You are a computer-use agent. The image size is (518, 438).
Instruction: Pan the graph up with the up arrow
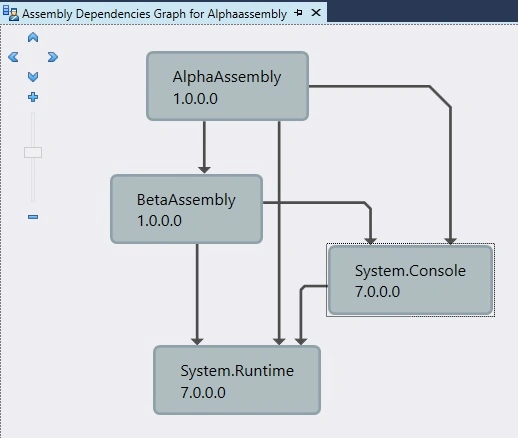[33, 37]
